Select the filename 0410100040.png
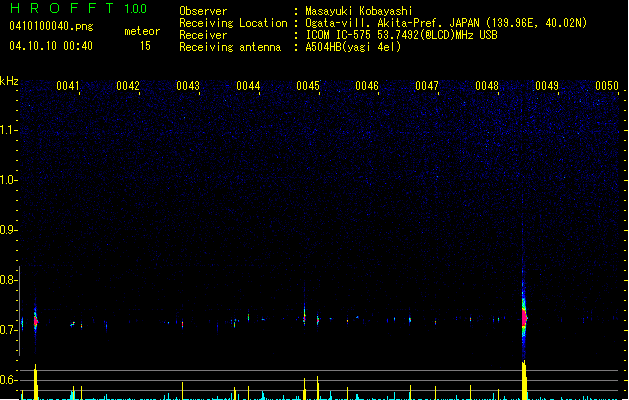 pyautogui.click(x=51, y=26)
